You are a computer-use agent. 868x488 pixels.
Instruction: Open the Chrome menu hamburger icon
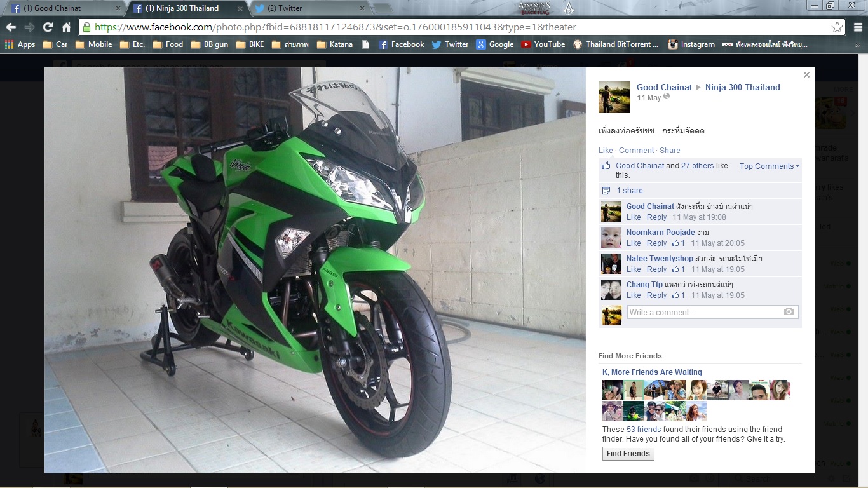click(x=858, y=27)
